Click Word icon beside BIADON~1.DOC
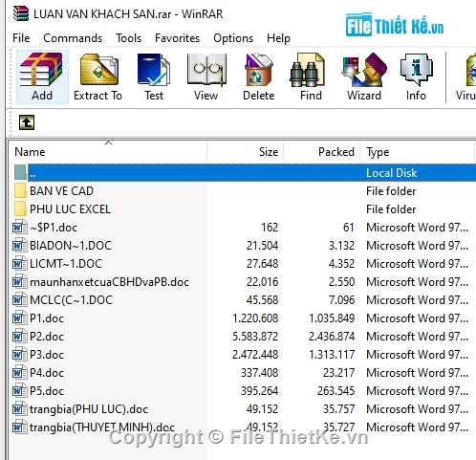This screenshot has width=476, height=460. pyautogui.click(x=20, y=246)
